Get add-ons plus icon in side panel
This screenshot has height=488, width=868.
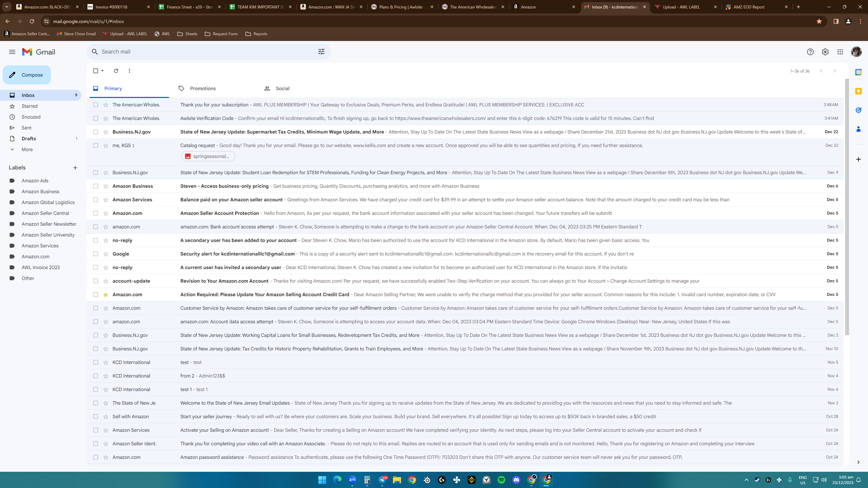pos(858,159)
